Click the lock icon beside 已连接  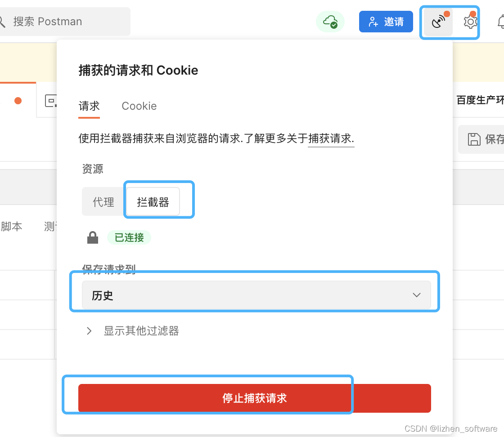point(93,237)
